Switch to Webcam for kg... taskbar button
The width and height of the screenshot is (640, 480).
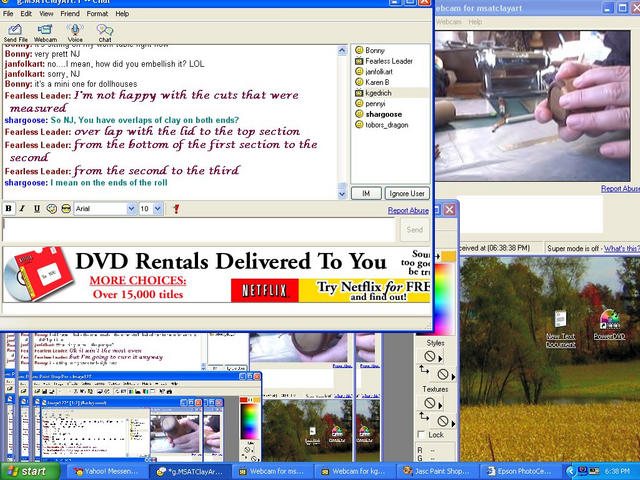pos(354,471)
